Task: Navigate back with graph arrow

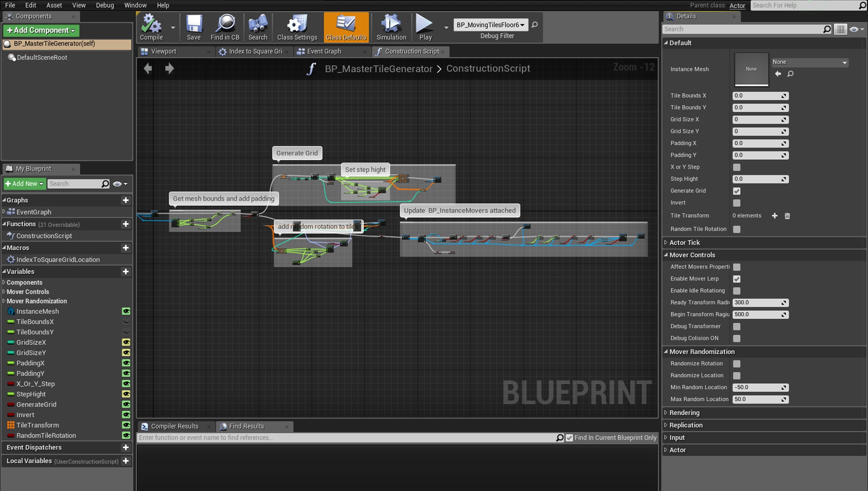Action: pyautogui.click(x=148, y=68)
